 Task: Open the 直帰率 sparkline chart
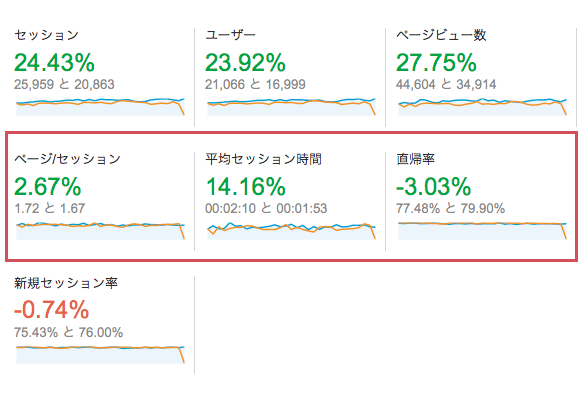point(482,231)
